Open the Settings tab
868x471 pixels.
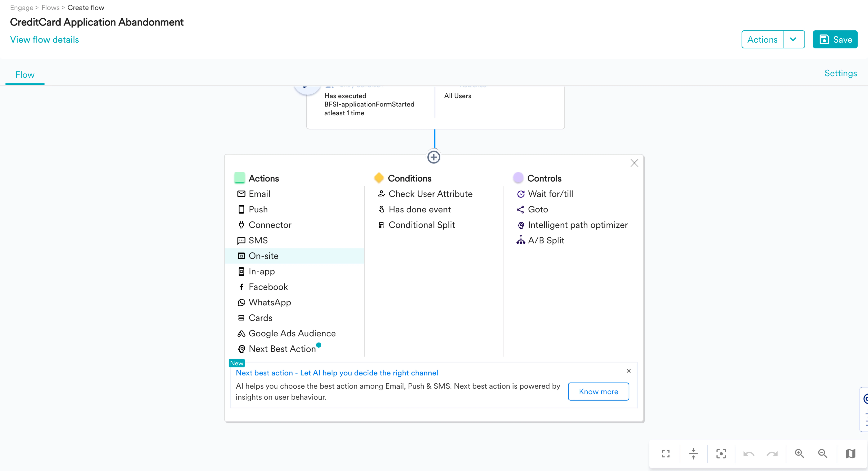840,73
